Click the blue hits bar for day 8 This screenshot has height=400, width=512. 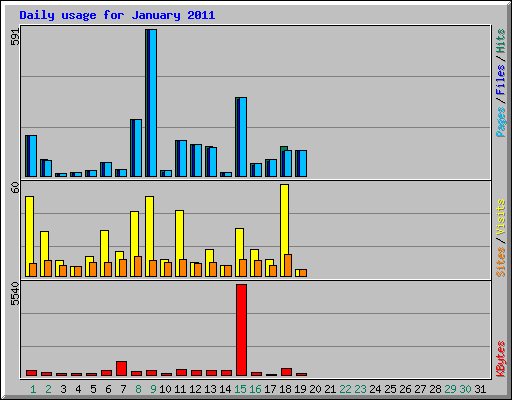(136, 148)
